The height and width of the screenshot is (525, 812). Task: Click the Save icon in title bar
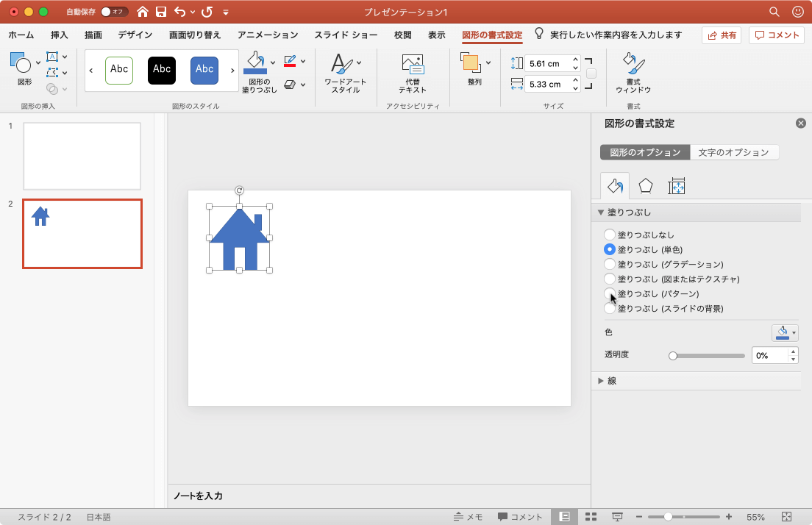161,12
